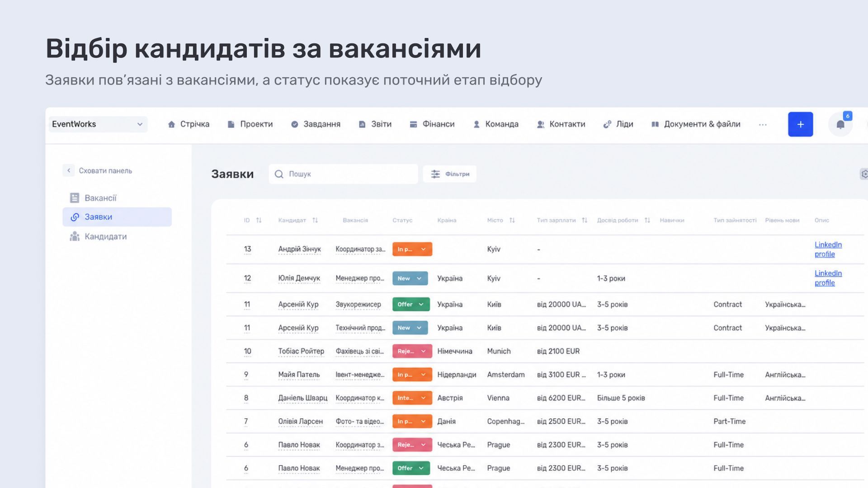Collapse sidebar with Сховати панель arrow
Viewport: 868px width, 488px height.
pyautogui.click(x=69, y=170)
